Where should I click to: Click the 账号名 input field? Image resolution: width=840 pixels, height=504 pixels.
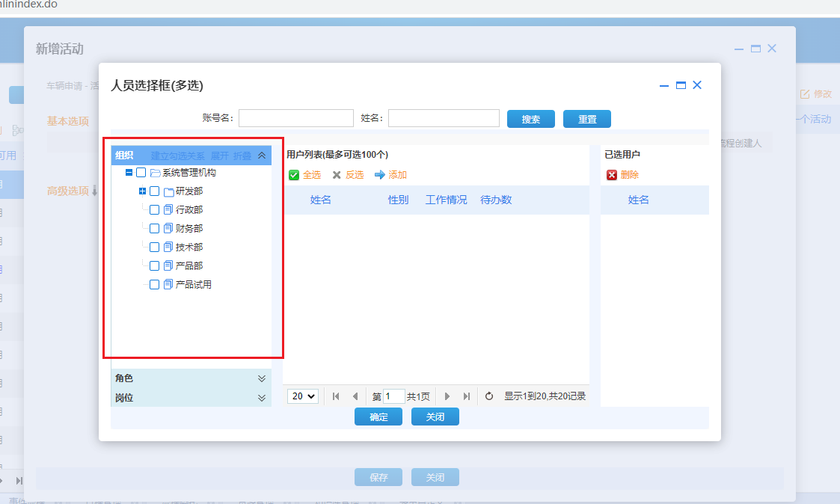click(x=295, y=118)
